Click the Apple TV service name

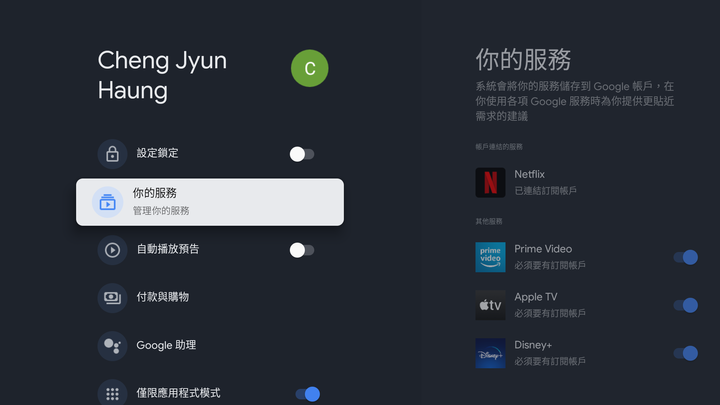click(x=536, y=297)
